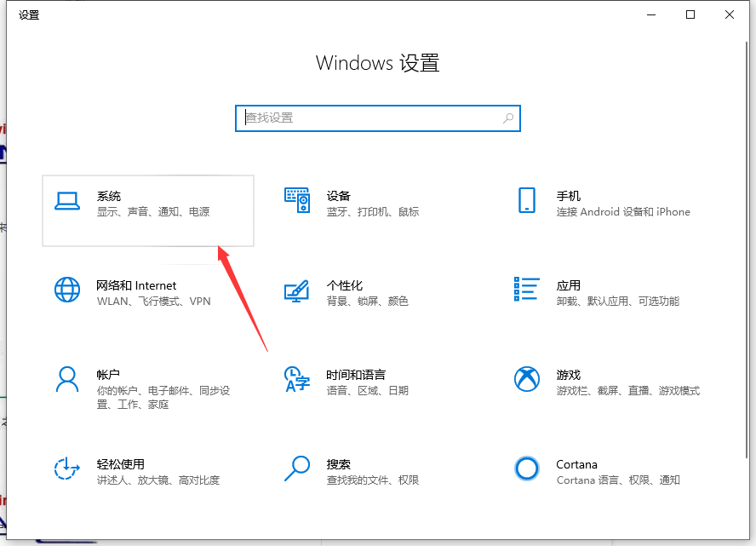Open the 语音、区域、日期 description text
756x546 pixels.
tap(367, 391)
